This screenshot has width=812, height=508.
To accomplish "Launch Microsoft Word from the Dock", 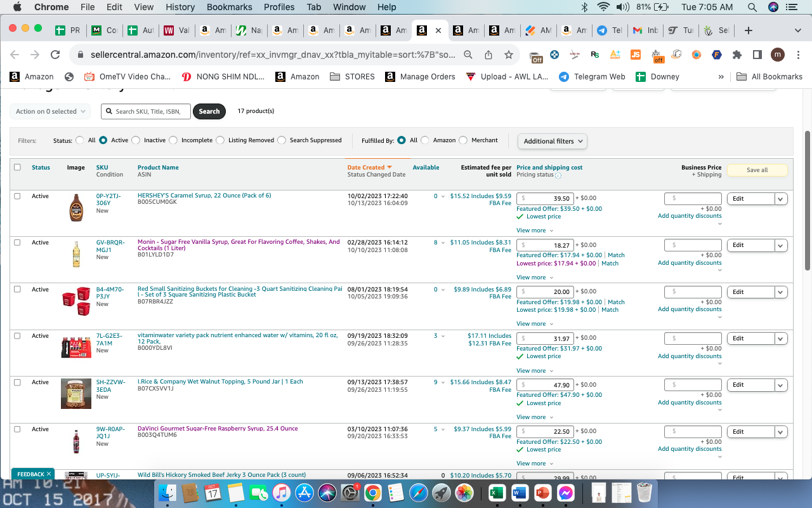I will point(520,492).
